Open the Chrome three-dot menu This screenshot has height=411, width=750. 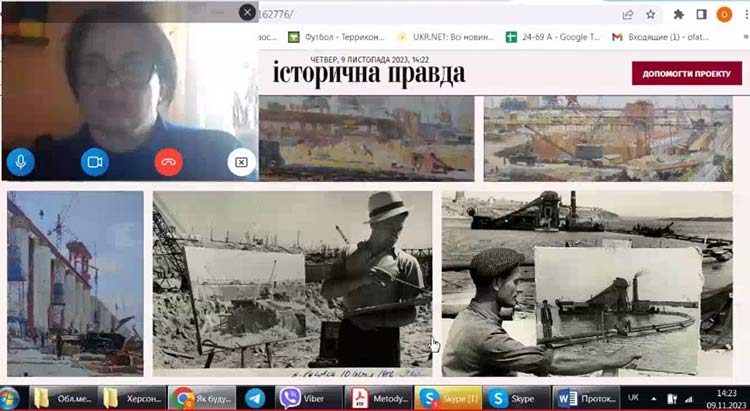click(744, 14)
